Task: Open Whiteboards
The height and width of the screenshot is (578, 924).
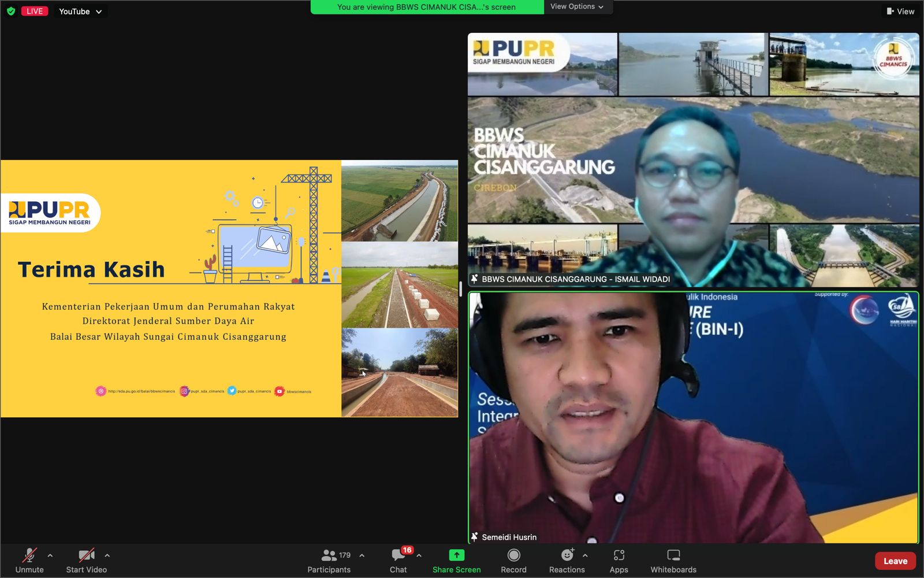Action: tap(673, 561)
